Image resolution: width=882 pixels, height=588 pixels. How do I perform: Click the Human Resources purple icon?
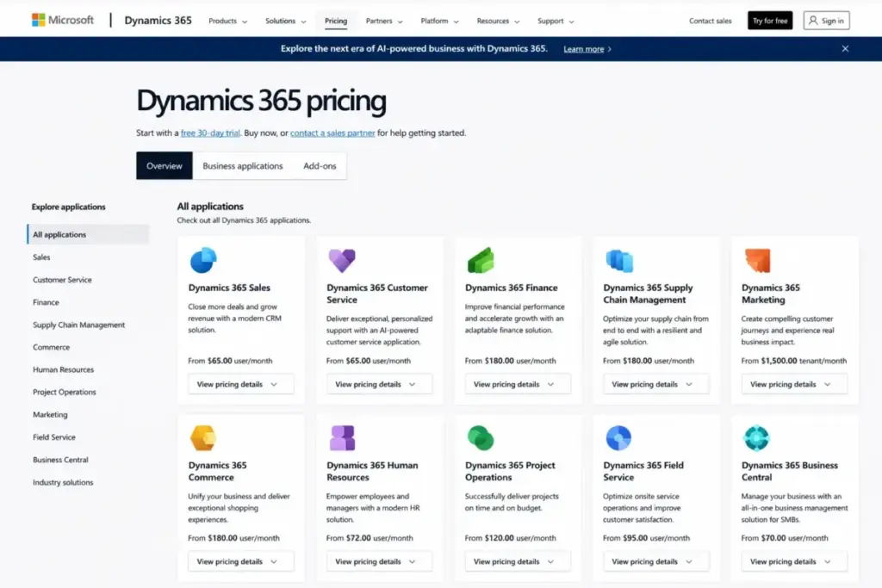click(x=342, y=438)
